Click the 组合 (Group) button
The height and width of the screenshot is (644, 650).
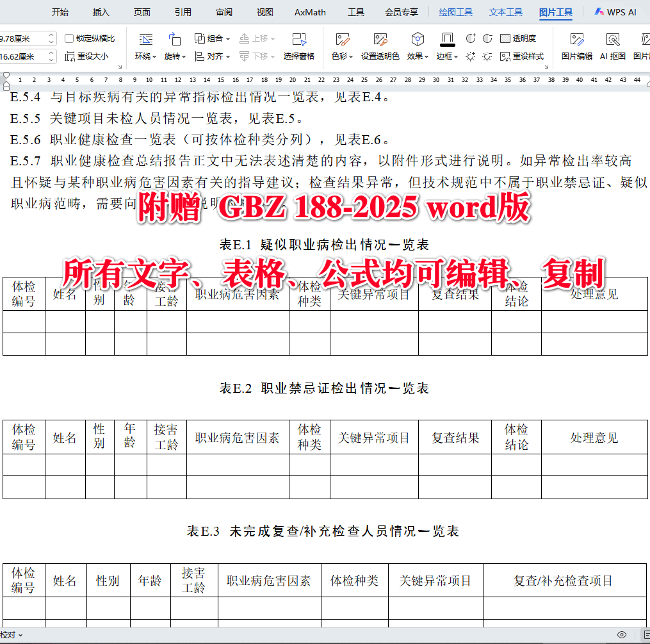(x=213, y=38)
